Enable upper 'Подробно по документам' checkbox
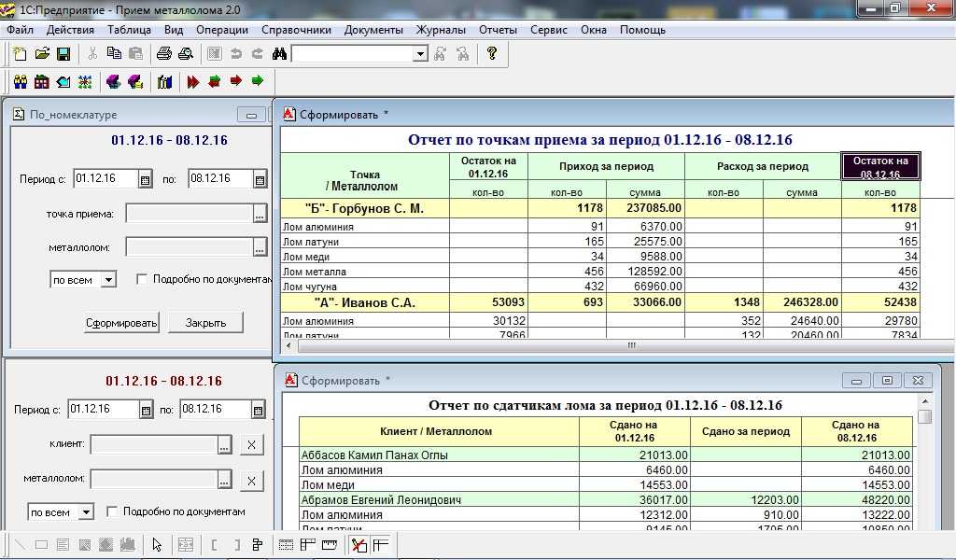956x560 pixels. (142, 279)
